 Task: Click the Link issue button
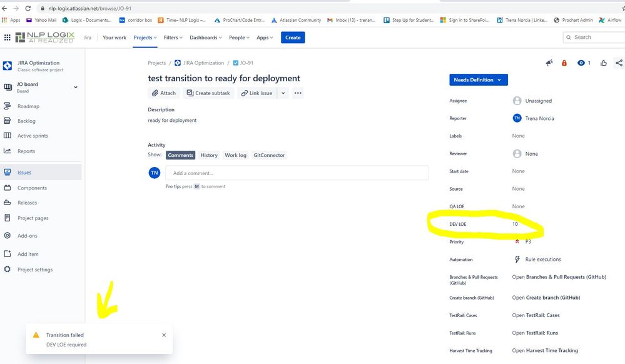click(257, 93)
